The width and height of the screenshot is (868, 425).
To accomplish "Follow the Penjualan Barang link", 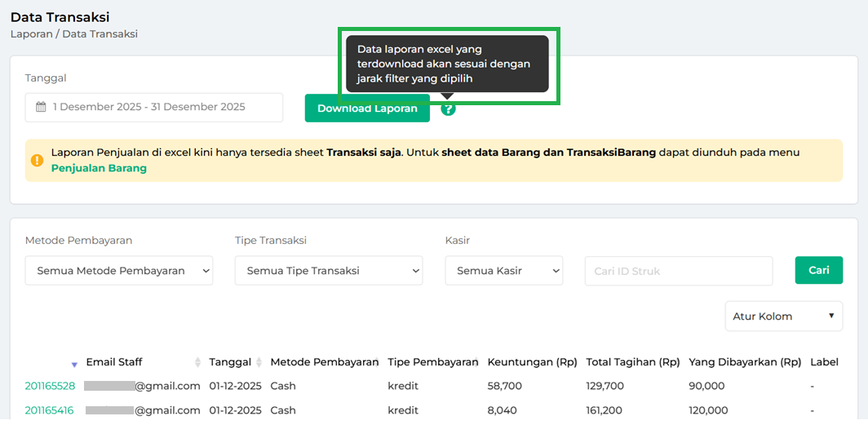I will pyautogui.click(x=99, y=168).
